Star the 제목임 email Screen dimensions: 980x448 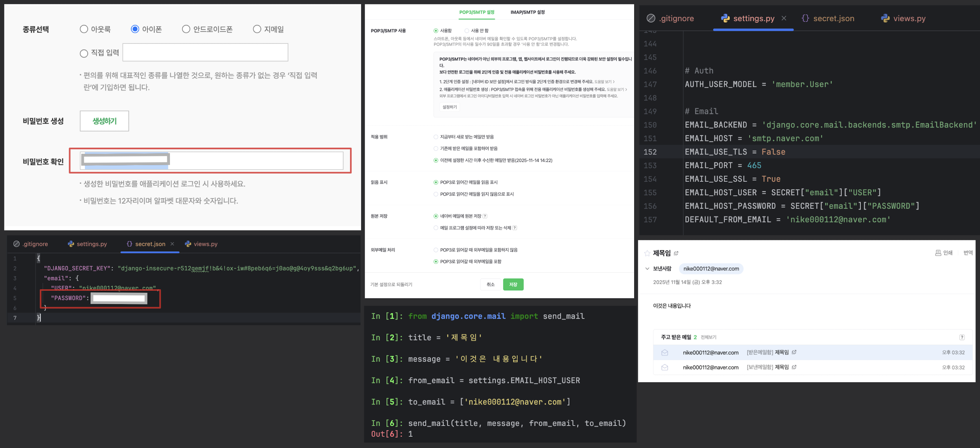click(x=647, y=253)
